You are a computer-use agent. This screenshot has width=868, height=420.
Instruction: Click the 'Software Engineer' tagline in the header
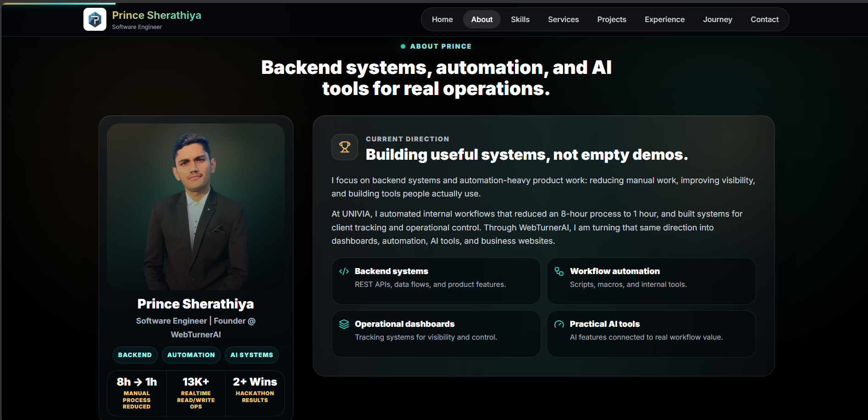click(137, 27)
